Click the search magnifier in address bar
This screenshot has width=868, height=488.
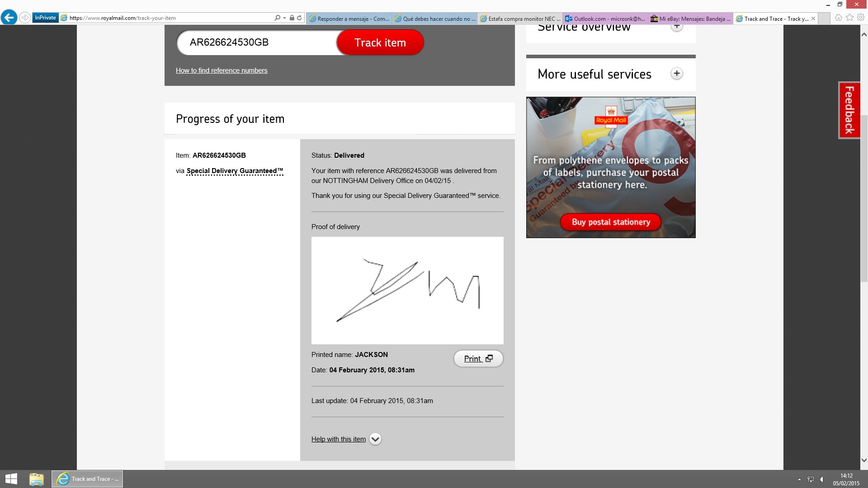coord(277,18)
